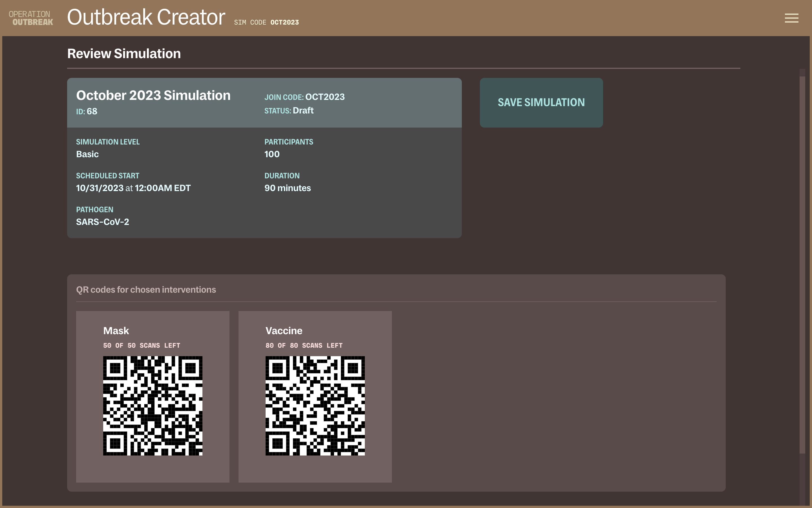Click the Basic simulation level value

point(87,154)
